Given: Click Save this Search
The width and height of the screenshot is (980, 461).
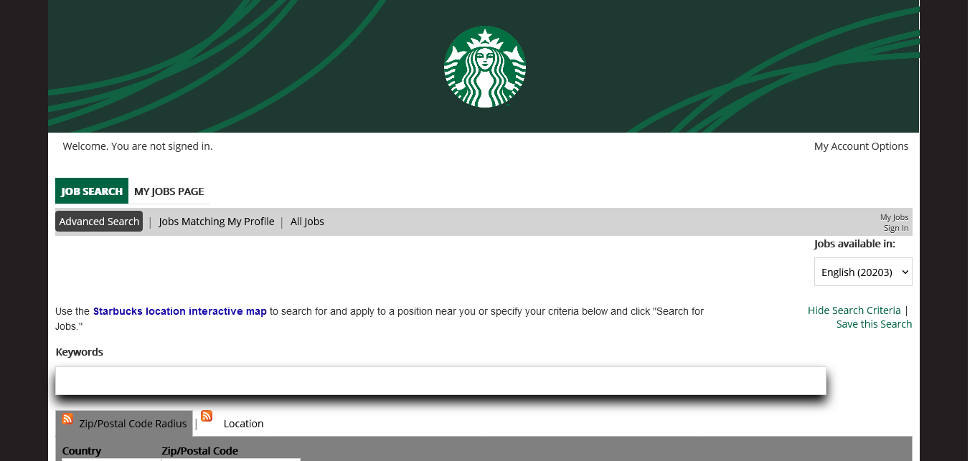Looking at the screenshot, I should coord(874,324).
